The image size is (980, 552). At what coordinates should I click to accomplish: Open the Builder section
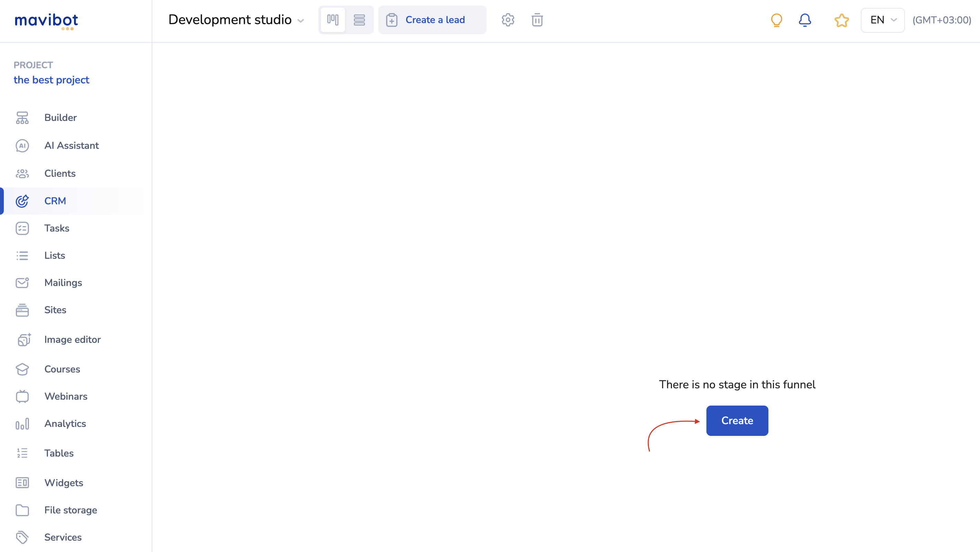tap(60, 117)
